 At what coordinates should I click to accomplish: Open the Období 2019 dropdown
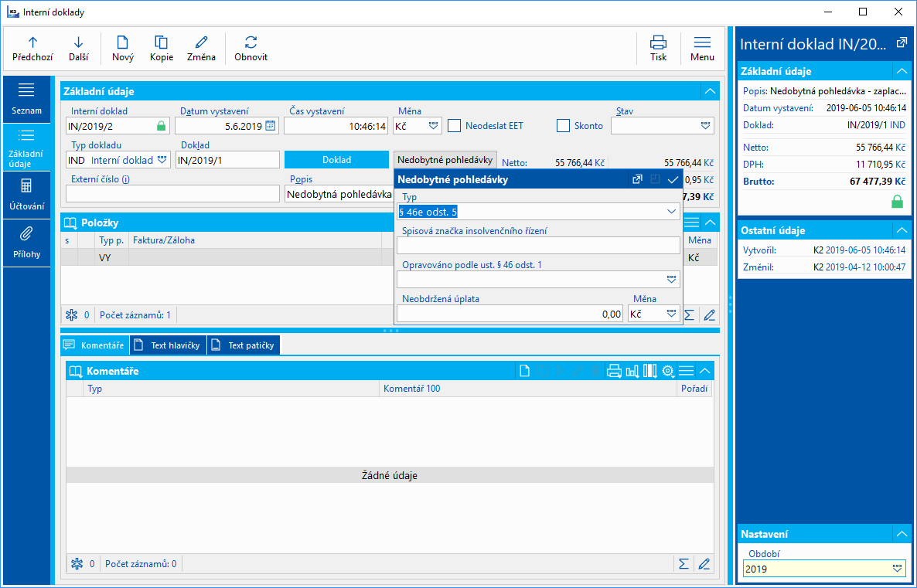(897, 569)
